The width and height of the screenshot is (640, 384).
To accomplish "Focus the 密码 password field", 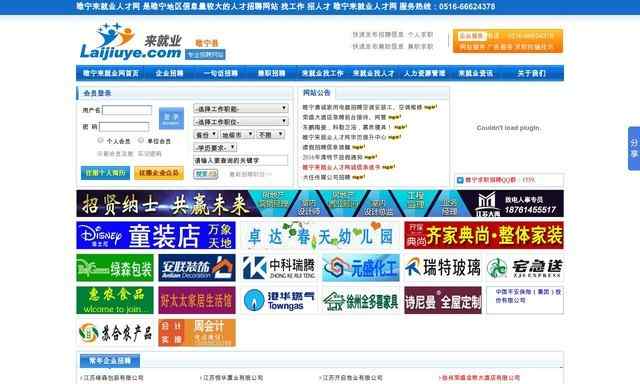I will point(124,127).
